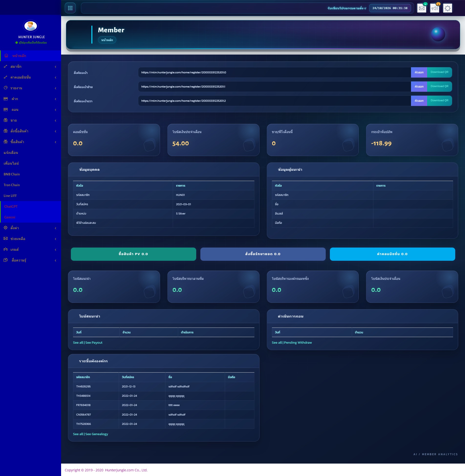The height and width of the screenshot is (476, 465).
Task: Expand the ตั้งค่า menu chevron
Action: 56,228
